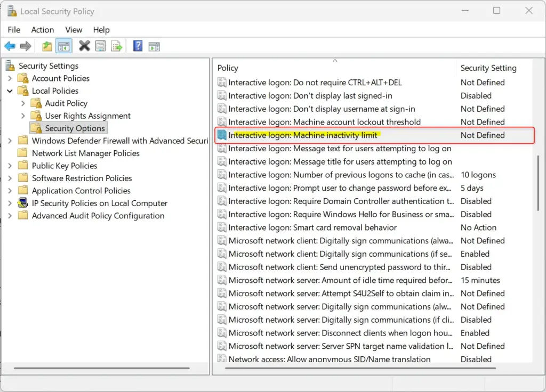Collapse the Local Policies node
This screenshot has width=546, height=392.
click(10, 91)
